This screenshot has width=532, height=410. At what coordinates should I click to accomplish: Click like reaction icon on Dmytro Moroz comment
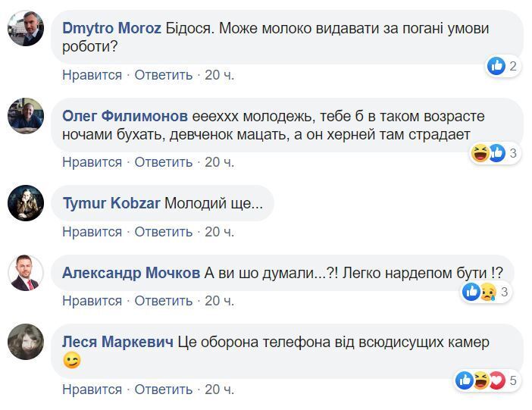pyautogui.click(x=496, y=66)
